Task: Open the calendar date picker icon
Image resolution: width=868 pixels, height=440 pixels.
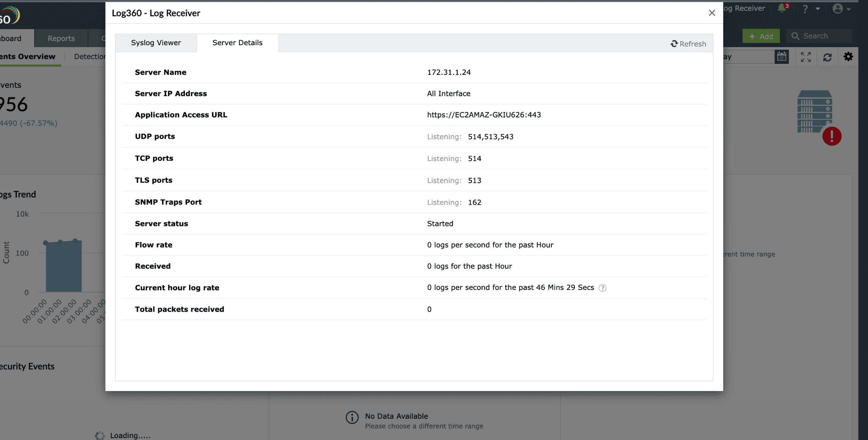Action: tap(781, 57)
